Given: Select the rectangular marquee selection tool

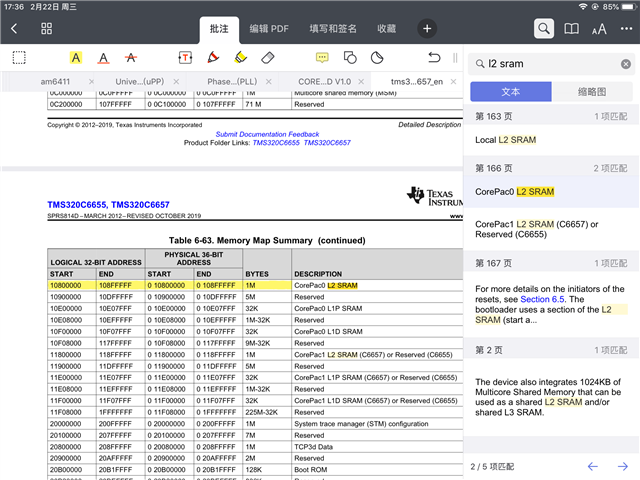Looking at the screenshot, I should click(x=20, y=58).
